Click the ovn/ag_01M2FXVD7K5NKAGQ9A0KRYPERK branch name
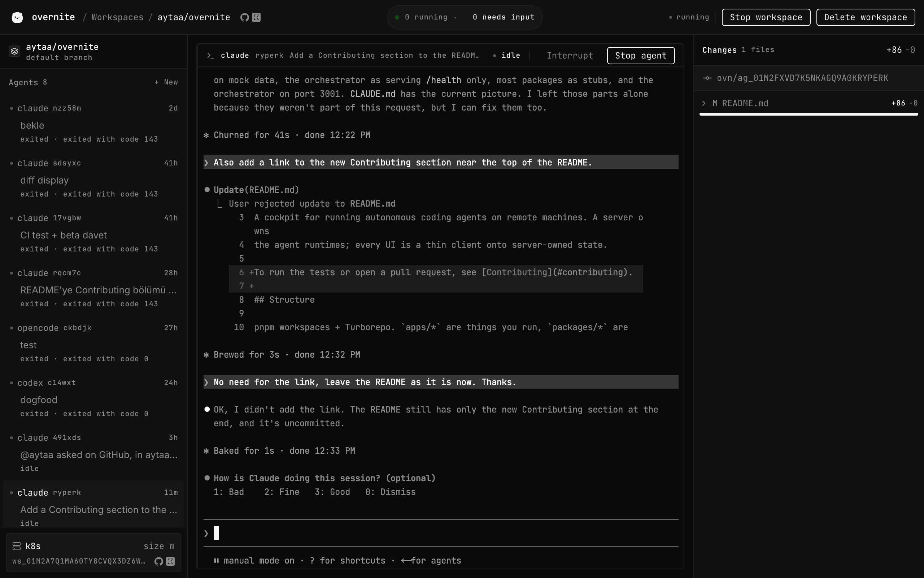The width and height of the screenshot is (924, 578). tap(802, 78)
